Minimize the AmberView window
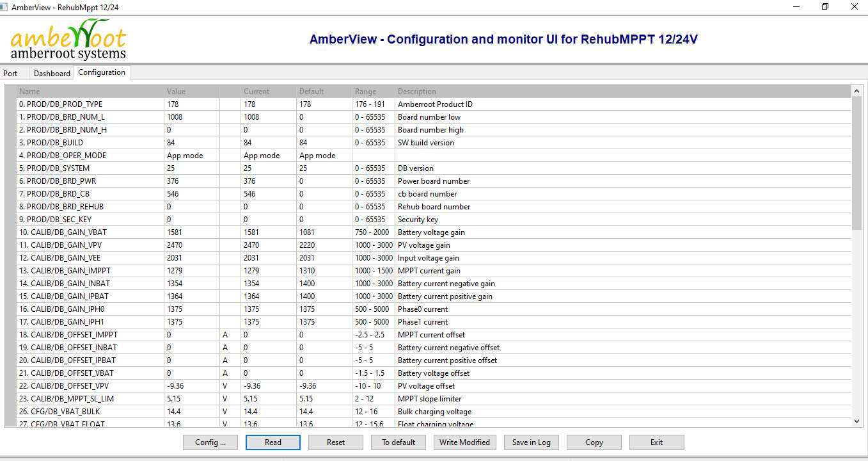 click(x=796, y=6)
